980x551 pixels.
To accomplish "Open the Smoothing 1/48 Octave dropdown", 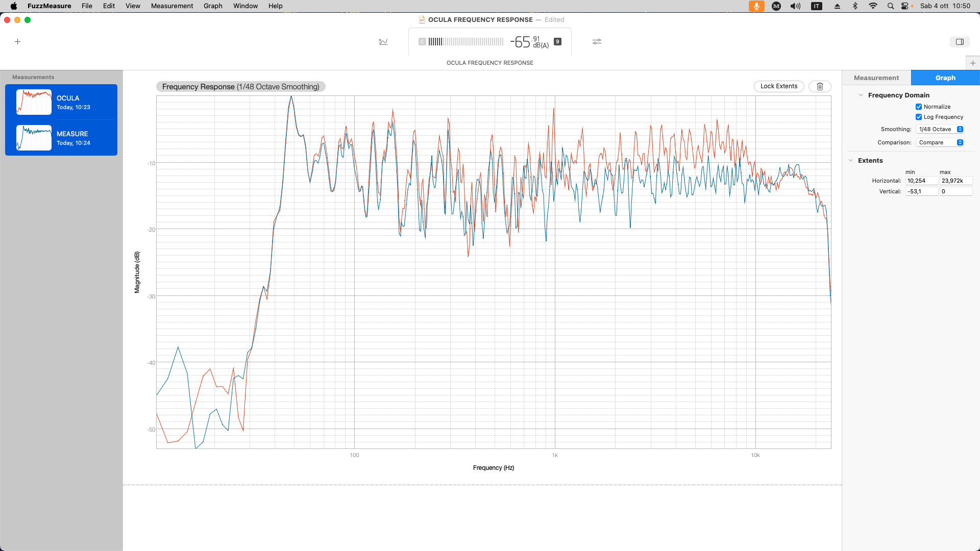I will [x=939, y=129].
